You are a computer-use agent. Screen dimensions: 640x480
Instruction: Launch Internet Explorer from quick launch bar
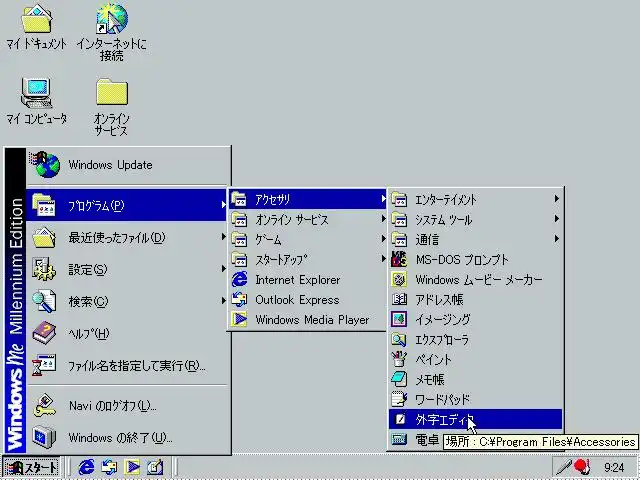[x=86, y=467]
